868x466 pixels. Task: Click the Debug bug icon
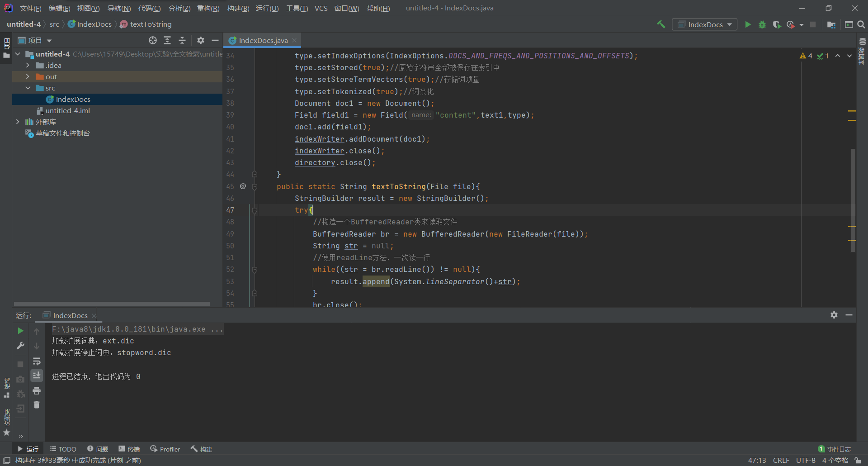point(762,24)
